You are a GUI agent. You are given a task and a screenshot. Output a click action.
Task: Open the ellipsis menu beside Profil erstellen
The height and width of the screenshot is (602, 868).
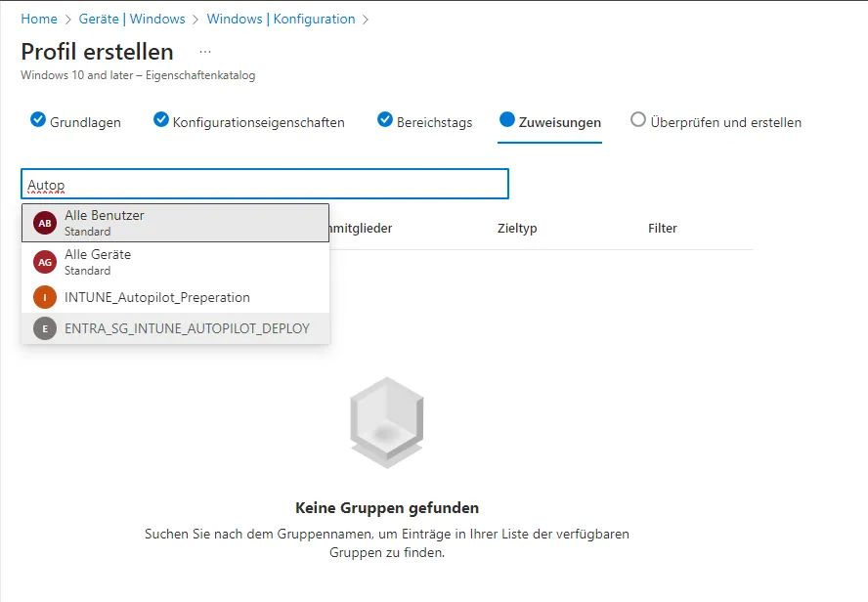(204, 51)
